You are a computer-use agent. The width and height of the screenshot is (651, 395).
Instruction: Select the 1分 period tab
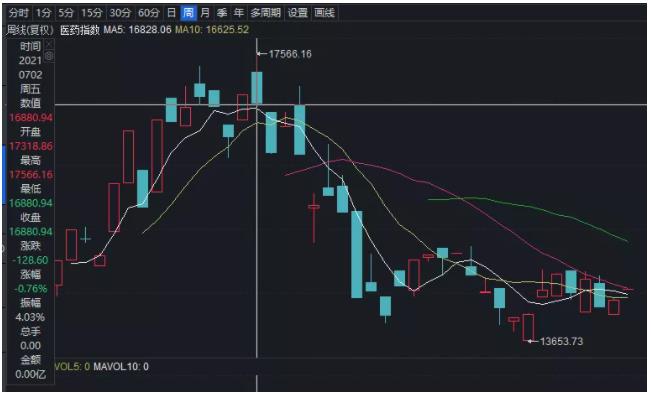click(x=43, y=13)
